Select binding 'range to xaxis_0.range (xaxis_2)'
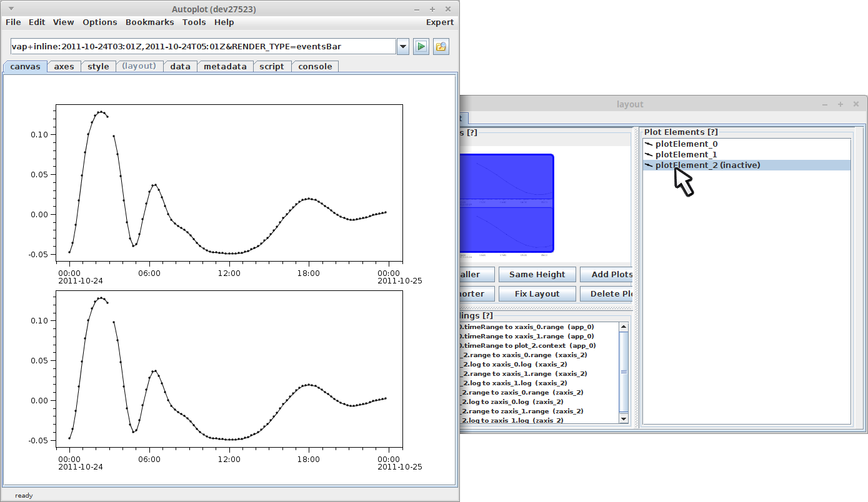The width and height of the screenshot is (868, 502). click(539, 355)
